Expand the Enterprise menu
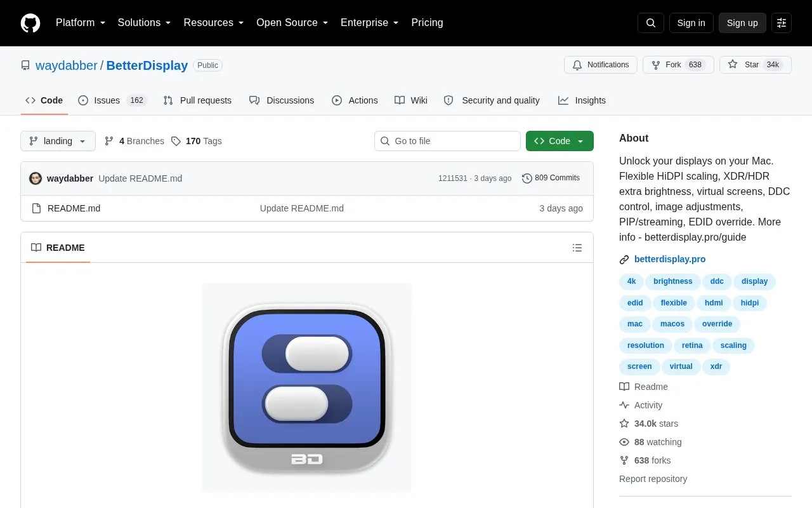The width and height of the screenshot is (812, 508). (370, 23)
